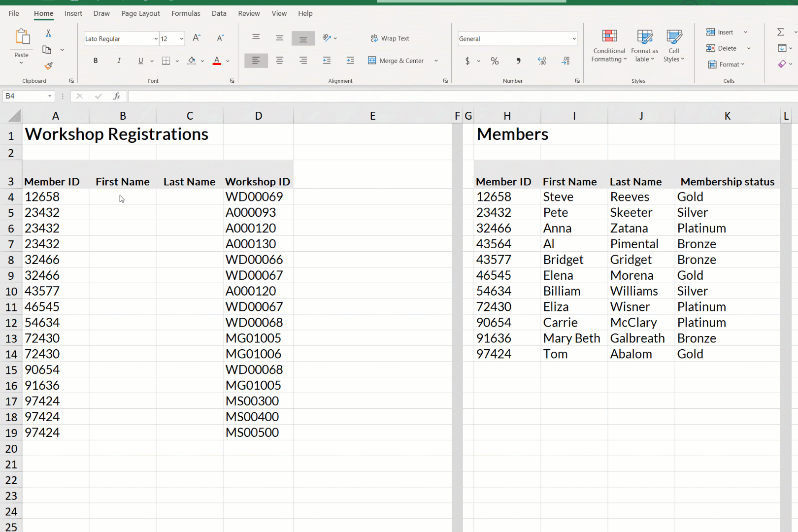Click the Delete cells command

click(x=726, y=48)
